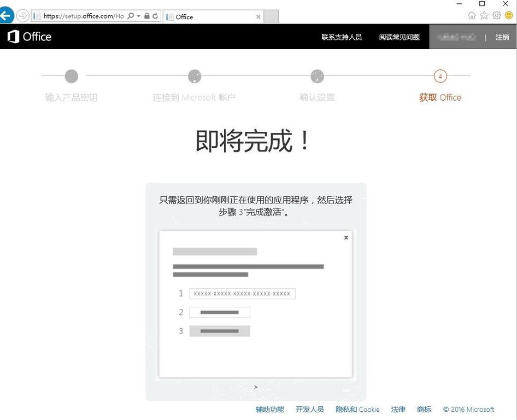Click the Office logo in header
Image resolution: width=517 pixels, height=420 pixels.
(30, 37)
